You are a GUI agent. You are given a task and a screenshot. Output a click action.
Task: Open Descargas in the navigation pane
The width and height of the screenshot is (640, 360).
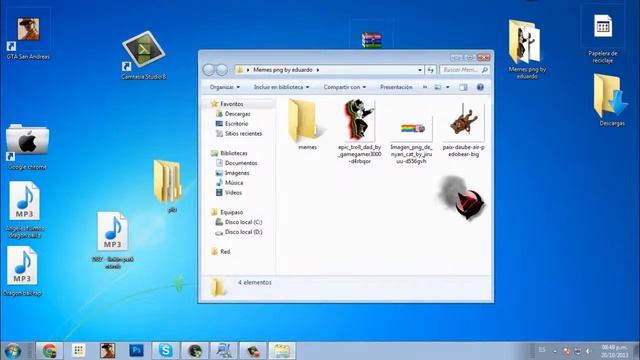238,114
